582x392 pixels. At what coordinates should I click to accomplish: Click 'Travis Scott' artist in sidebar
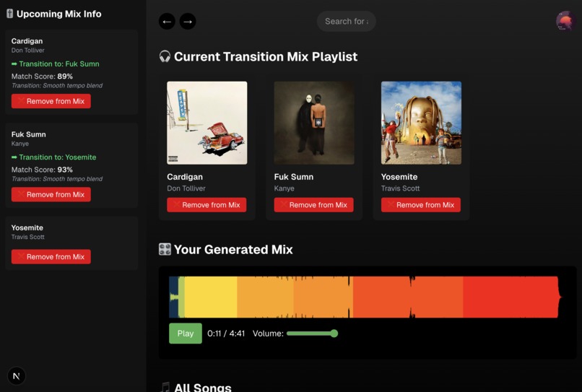[x=28, y=237]
